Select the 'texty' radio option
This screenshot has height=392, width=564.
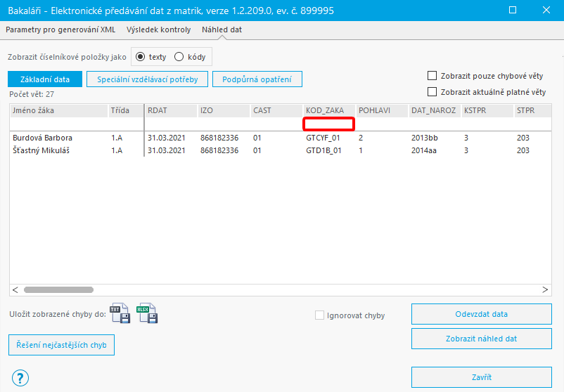(x=140, y=57)
